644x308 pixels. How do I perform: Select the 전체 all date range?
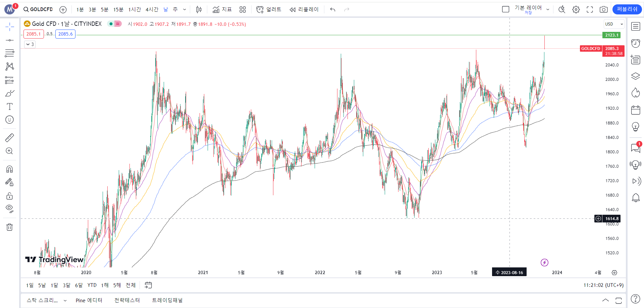pos(130,285)
